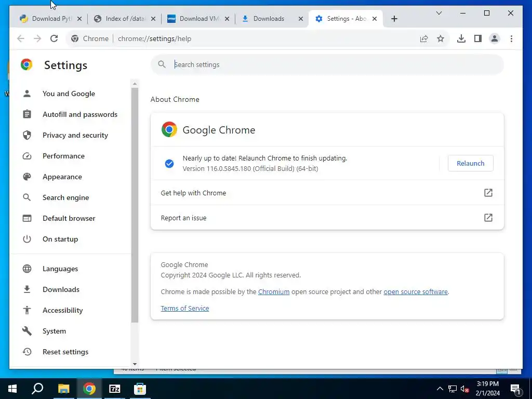Open the notification center icon
532x399 pixels.
(x=515, y=389)
